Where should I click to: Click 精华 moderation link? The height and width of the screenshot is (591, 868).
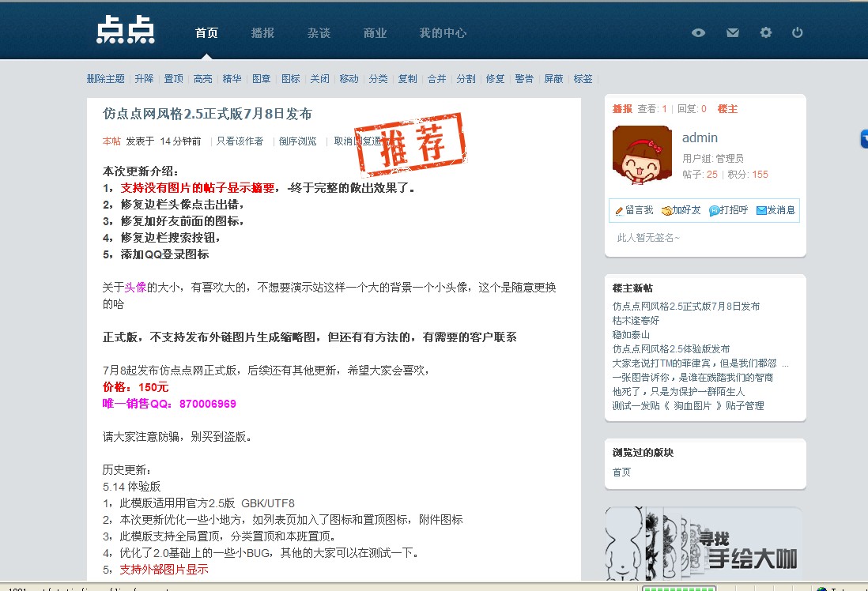[x=232, y=78]
